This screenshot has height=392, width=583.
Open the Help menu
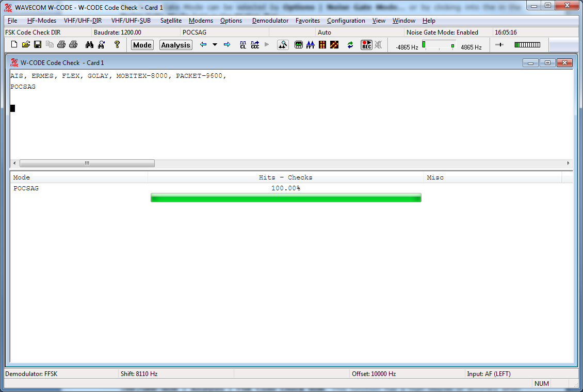[x=429, y=21]
